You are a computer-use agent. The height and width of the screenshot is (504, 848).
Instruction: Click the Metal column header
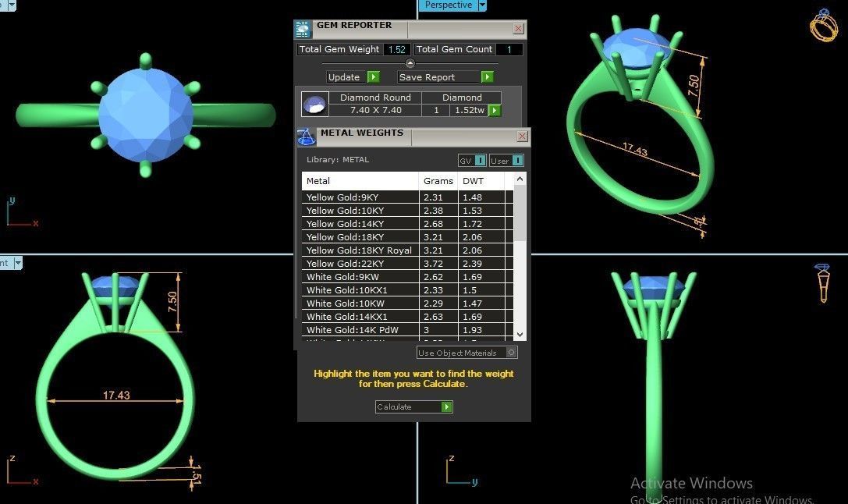click(360, 181)
